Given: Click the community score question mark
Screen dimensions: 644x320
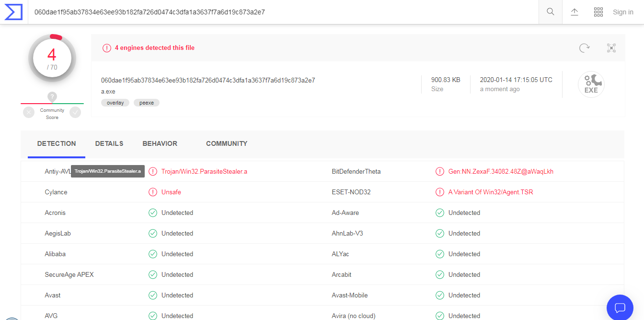Looking at the screenshot, I should [x=52, y=97].
